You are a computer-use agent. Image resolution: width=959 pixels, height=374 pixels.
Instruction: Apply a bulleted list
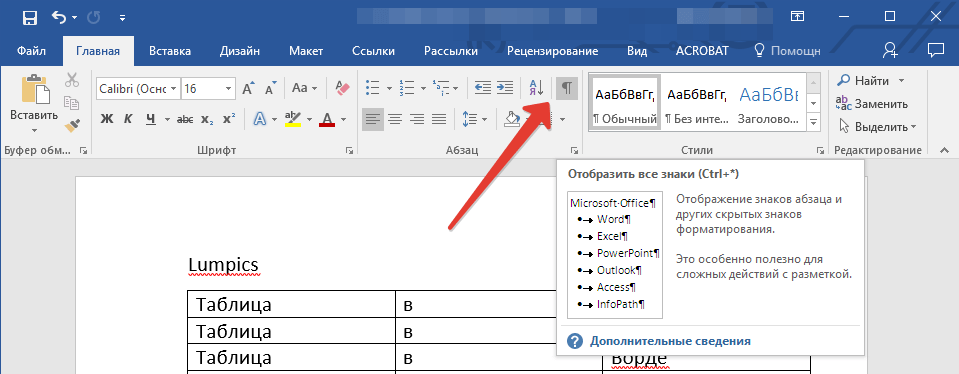point(372,89)
